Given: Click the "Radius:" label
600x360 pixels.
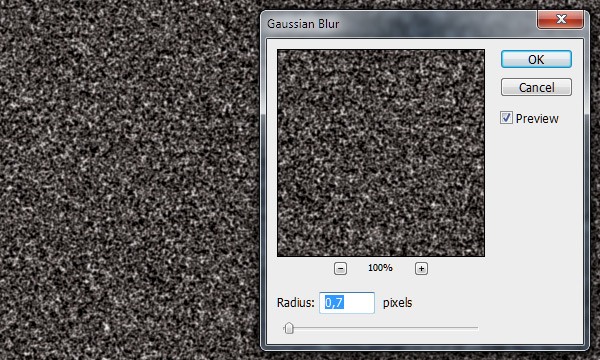Looking at the screenshot, I should click(295, 303).
